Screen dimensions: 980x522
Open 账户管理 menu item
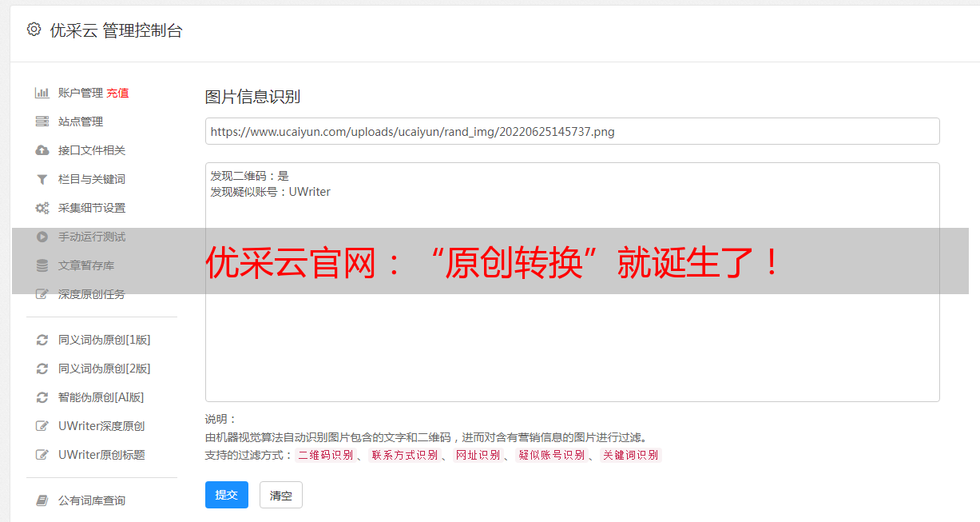[x=81, y=93]
